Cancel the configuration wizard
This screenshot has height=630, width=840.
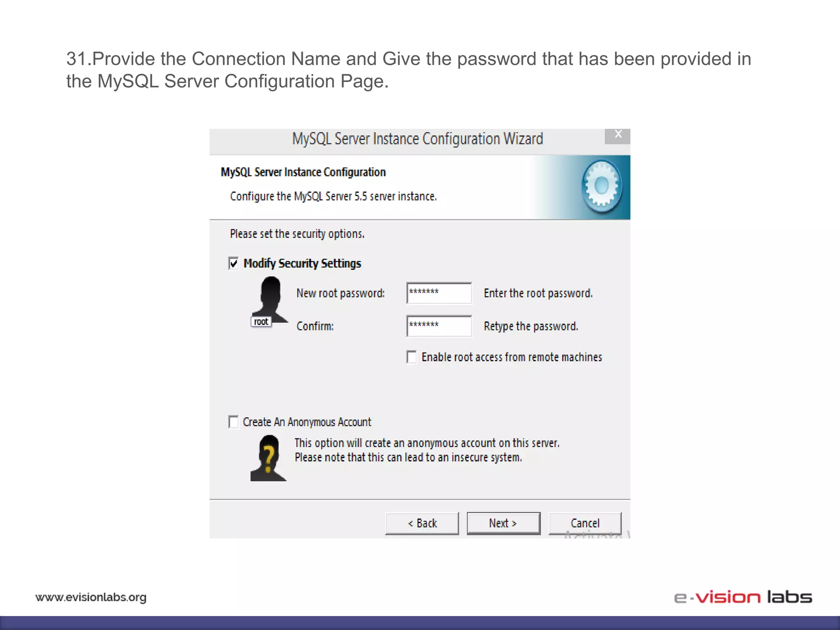(585, 523)
